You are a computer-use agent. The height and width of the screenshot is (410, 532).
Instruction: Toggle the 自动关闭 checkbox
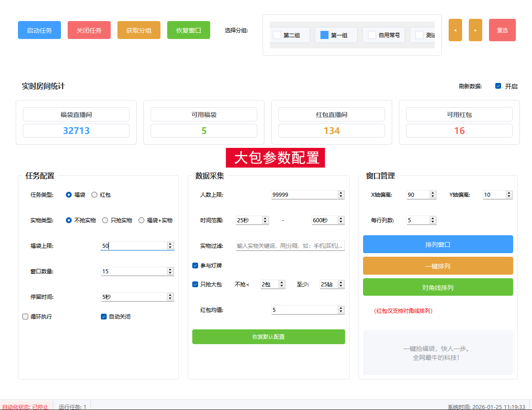(x=104, y=317)
